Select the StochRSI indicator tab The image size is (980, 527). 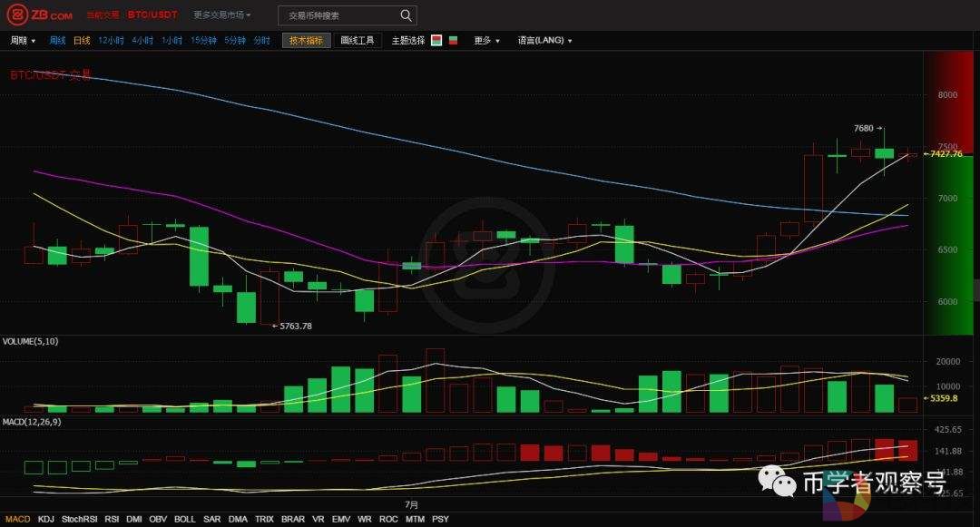click(x=79, y=520)
